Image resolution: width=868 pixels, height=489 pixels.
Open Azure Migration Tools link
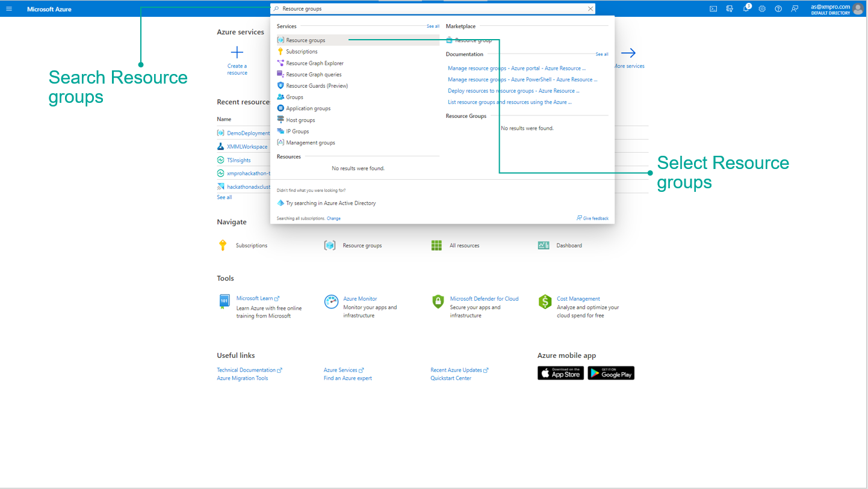243,378
